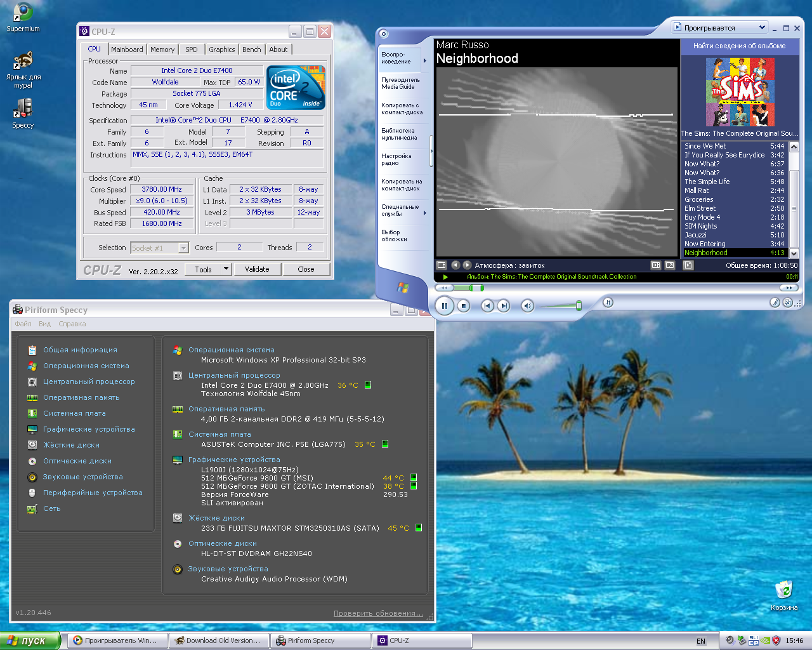The height and width of the screenshot is (650, 812).
Task: Open 'Библиотека мультимедиа' in Media Player
Action: tap(399, 134)
